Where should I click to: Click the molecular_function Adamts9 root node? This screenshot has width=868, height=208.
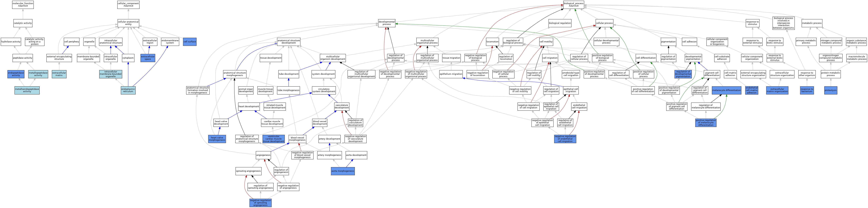(x=23, y=5)
